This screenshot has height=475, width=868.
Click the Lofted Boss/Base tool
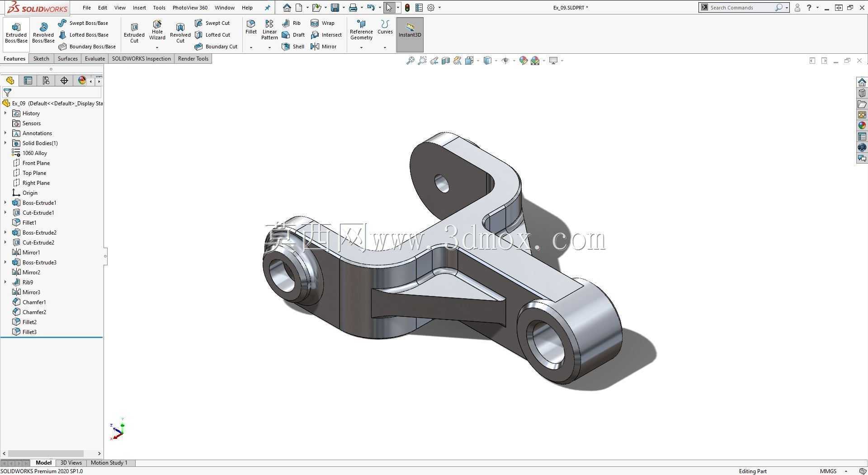(x=83, y=35)
